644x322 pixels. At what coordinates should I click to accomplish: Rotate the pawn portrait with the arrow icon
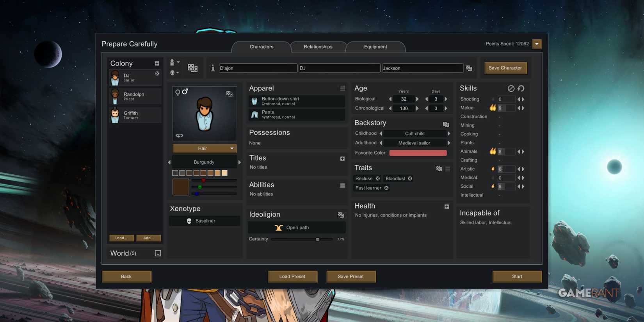tap(179, 135)
